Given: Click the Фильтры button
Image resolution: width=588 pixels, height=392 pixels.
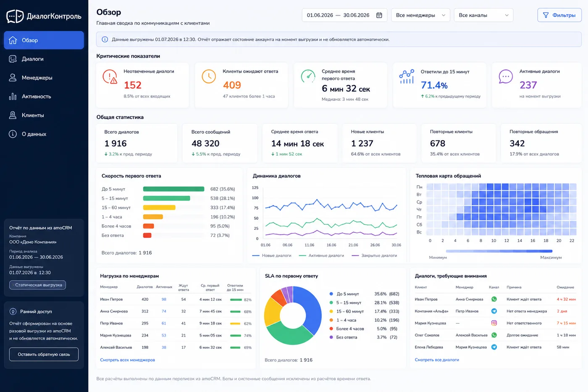Looking at the screenshot, I should coord(559,15).
